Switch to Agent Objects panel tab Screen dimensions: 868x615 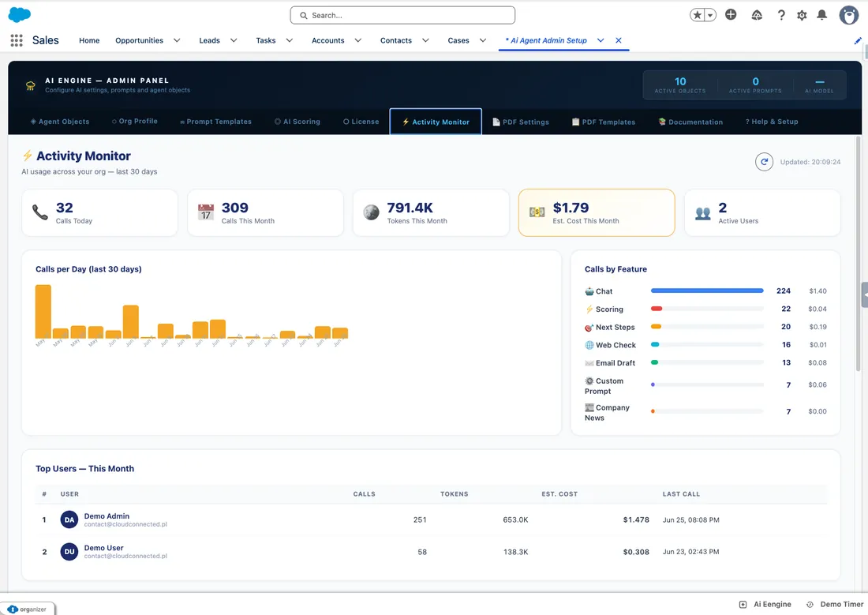pyautogui.click(x=60, y=122)
